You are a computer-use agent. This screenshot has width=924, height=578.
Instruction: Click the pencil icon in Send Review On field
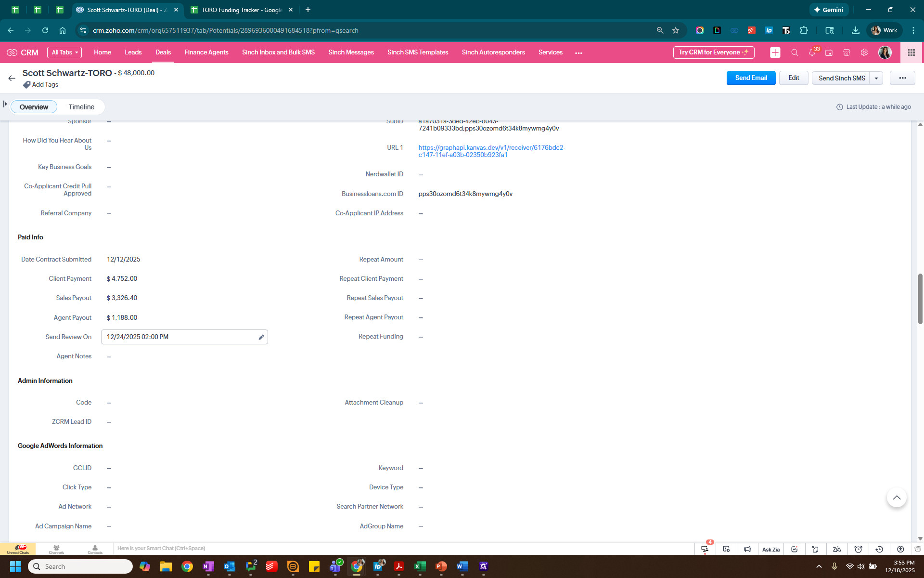(261, 337)
